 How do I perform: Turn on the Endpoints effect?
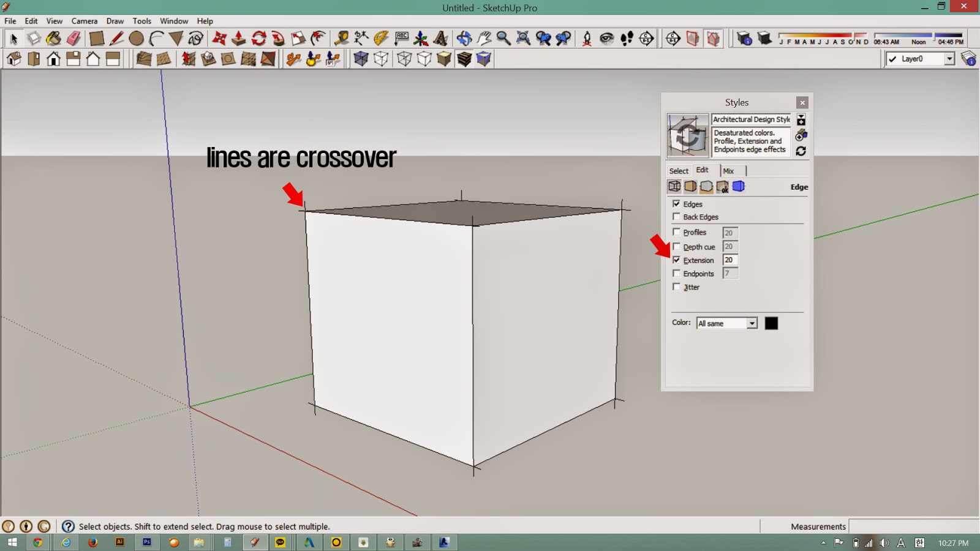(x=676, y=274)
